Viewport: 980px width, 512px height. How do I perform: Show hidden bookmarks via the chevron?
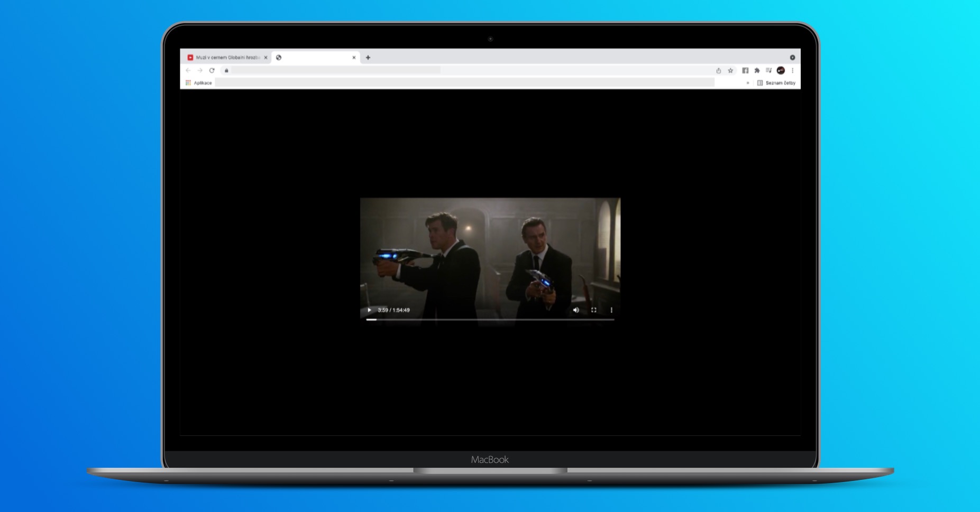click(x=747, y=83)
